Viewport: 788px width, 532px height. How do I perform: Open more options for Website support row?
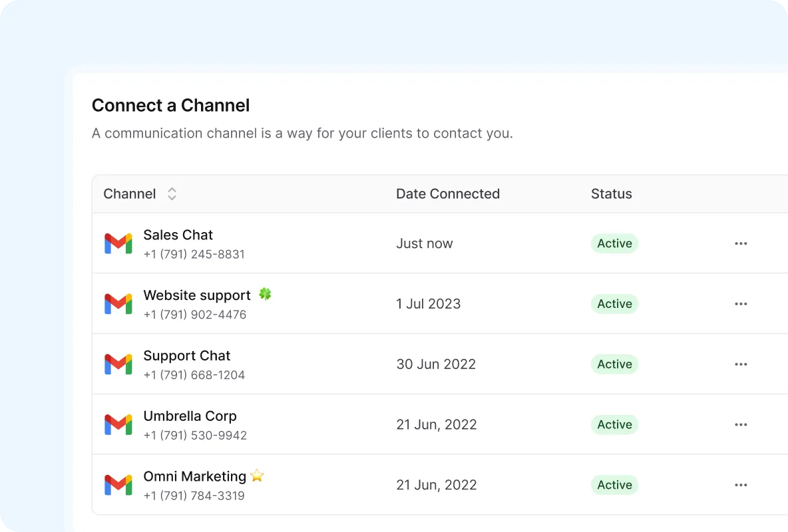pyautogui.click(x=741, y=304)
